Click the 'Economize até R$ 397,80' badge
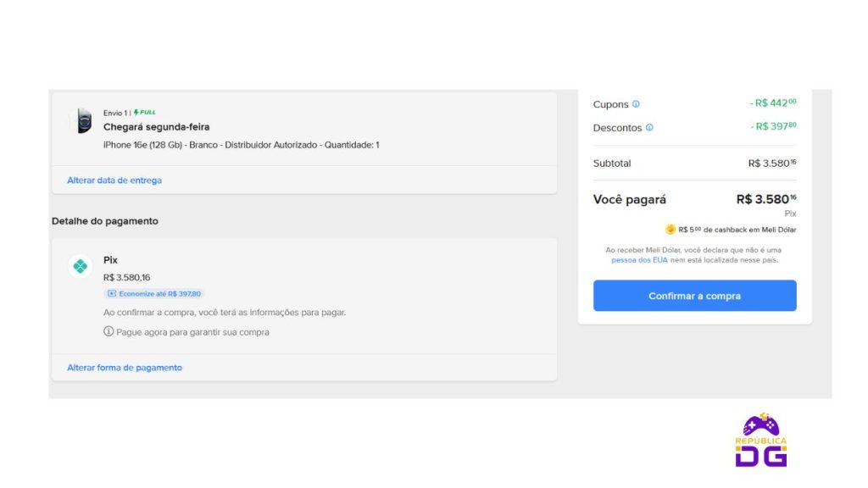 (153, 294)
